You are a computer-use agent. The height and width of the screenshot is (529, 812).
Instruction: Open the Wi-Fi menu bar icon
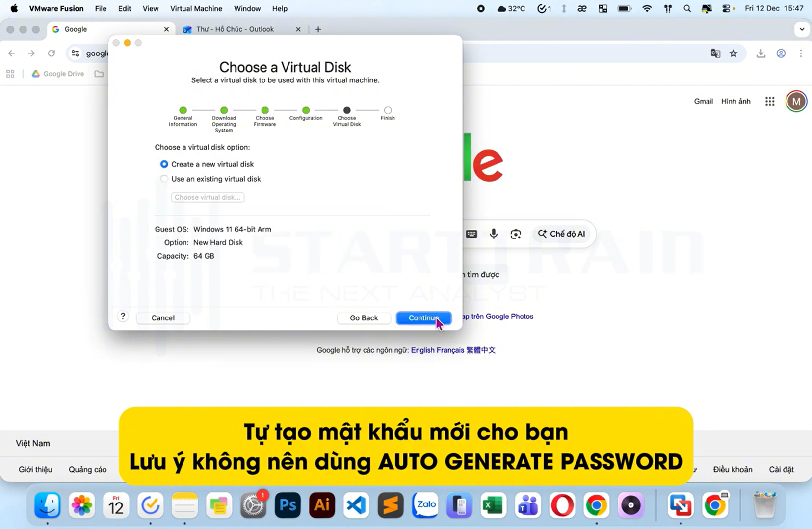click(647, 8)
